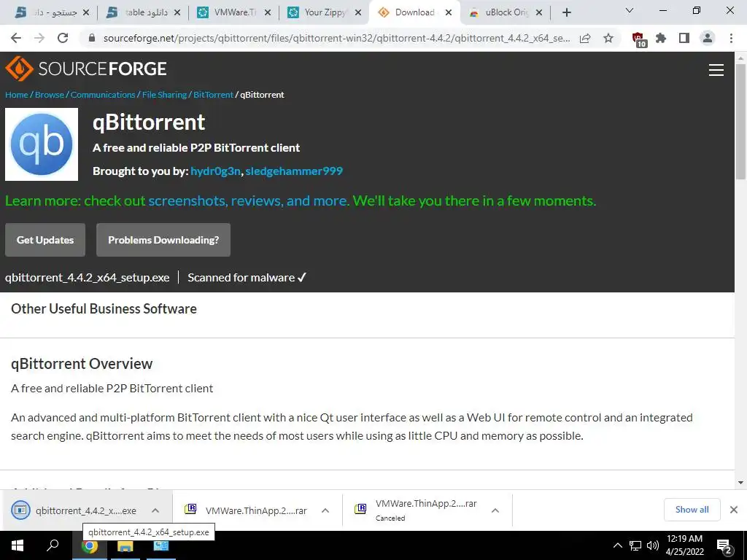Viewport: 747px width, 560px height.
Task: Open Windows taskbar search
Action: click(x=53, y=545)
